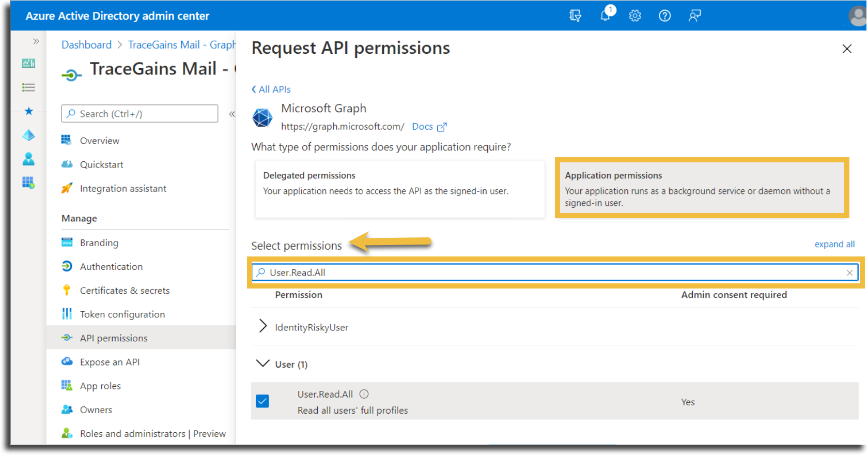The height and width of the screenshot is (455, 868).
Task: Open Branding menu item
Action: pos(99,243)
